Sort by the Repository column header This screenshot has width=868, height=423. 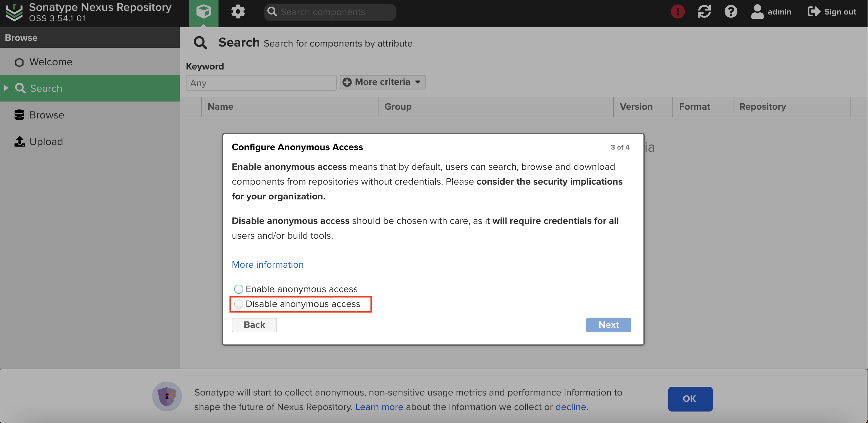pyautogui.click(x=792, y=107)
